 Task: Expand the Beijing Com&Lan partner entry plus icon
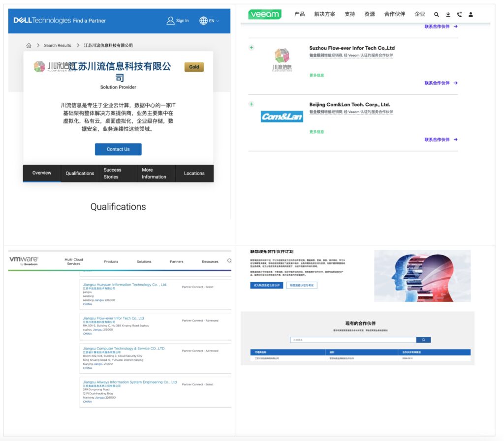(x=252, y=104)
